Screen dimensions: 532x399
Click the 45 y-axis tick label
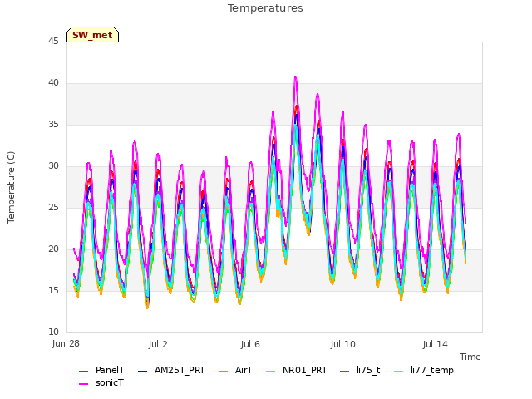tap(53, 41)
